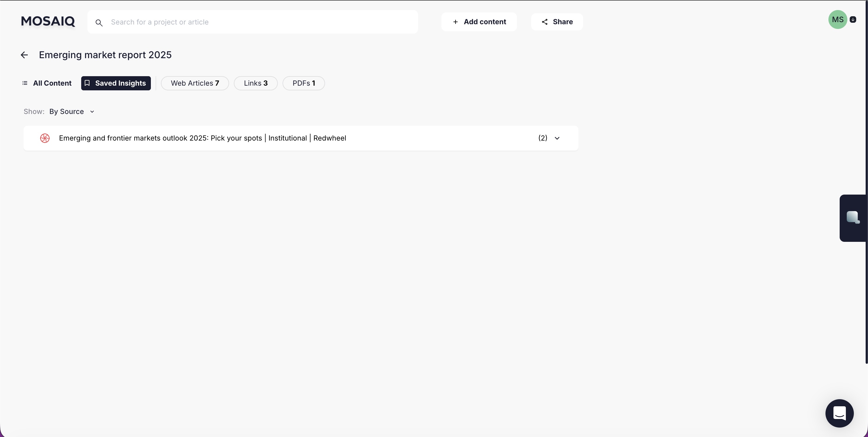
Task: Enable the Web Articles 7 filter
Action: [x=195, y=83]
